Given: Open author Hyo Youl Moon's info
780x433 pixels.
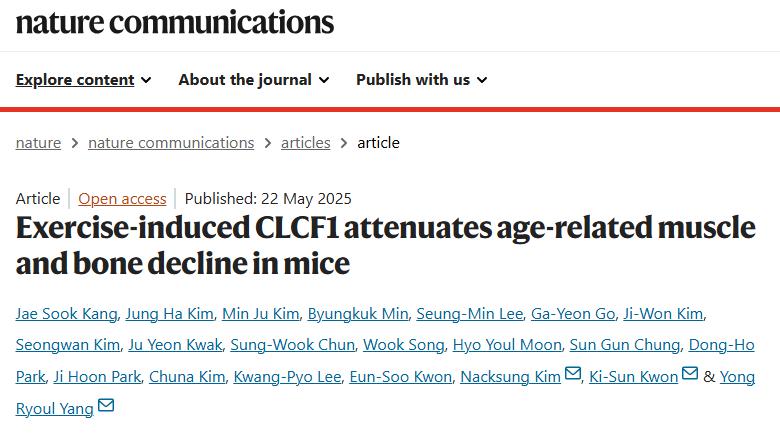Looking at the screenshot, I should (x=506, y=346).
